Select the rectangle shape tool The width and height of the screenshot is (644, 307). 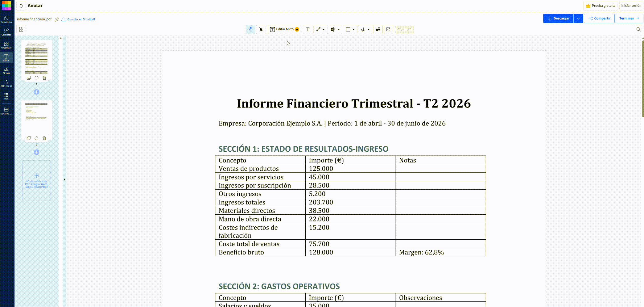[x=348, y=29]
